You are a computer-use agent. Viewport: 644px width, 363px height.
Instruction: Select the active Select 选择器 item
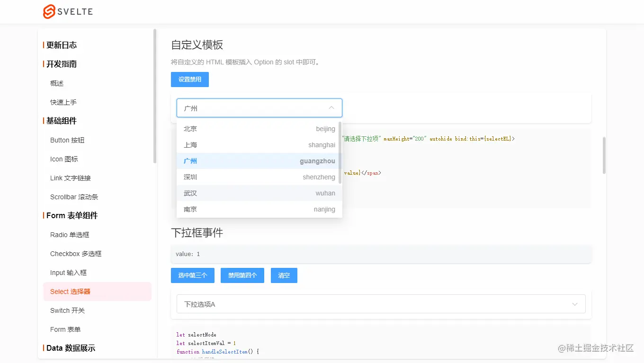pyautogui.click(x=97, y=292)
